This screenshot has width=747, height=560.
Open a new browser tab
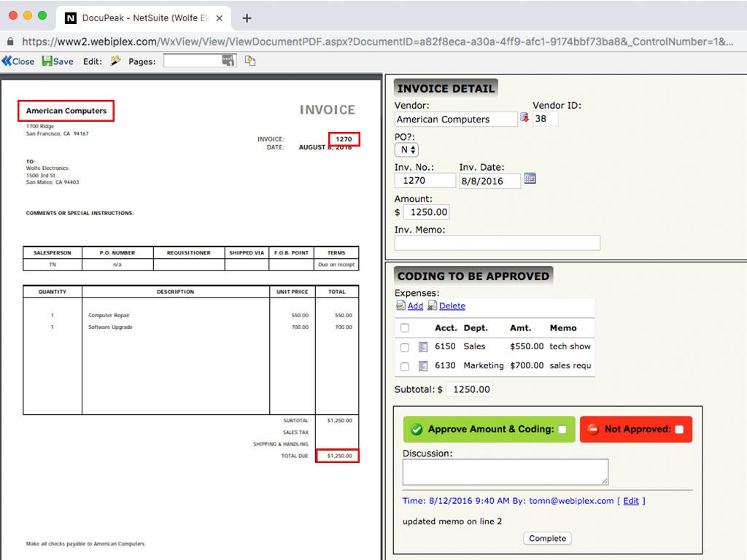(247, 17)
